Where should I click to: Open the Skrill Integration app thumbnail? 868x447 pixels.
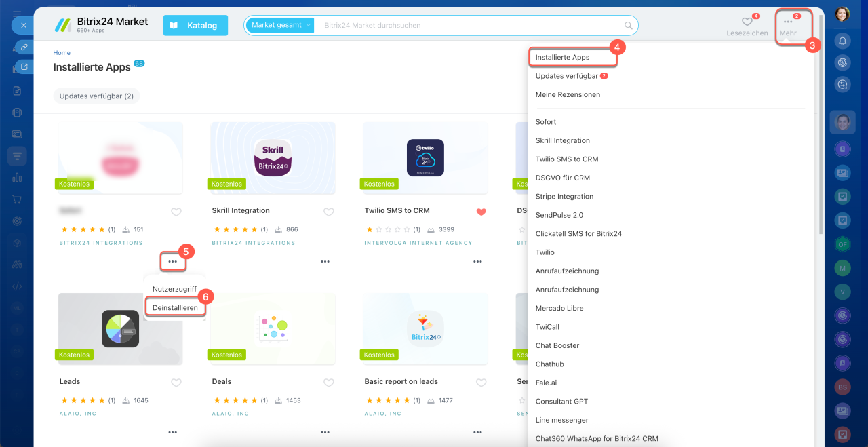(x=273, y=157)
